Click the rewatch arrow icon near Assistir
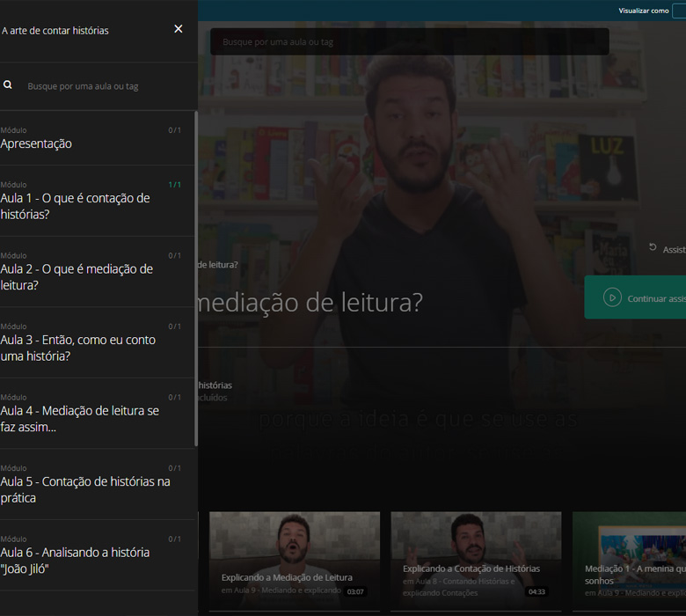This screenshot has width=686, height=616. [653, 248]
